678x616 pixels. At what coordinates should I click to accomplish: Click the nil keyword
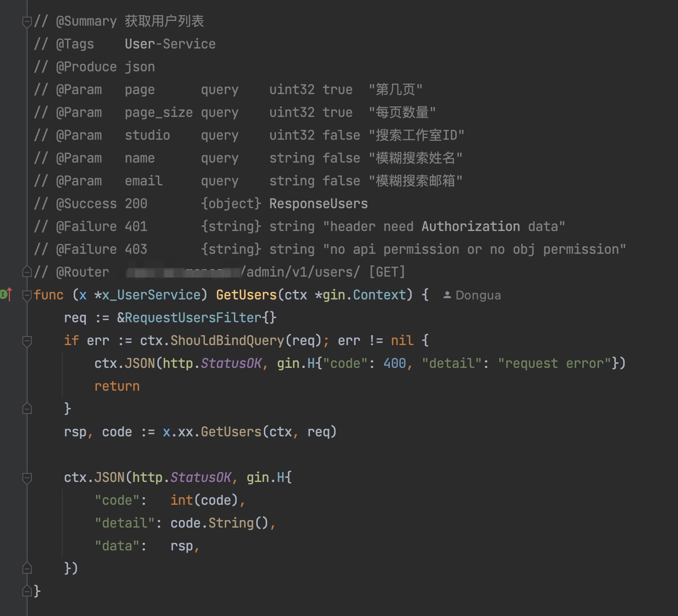point(402,340)
